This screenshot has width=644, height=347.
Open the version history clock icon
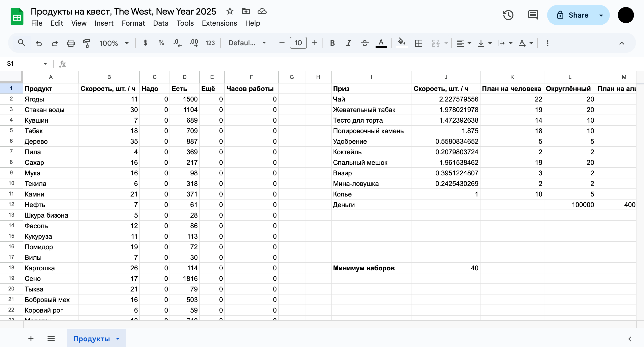(508, 15)
